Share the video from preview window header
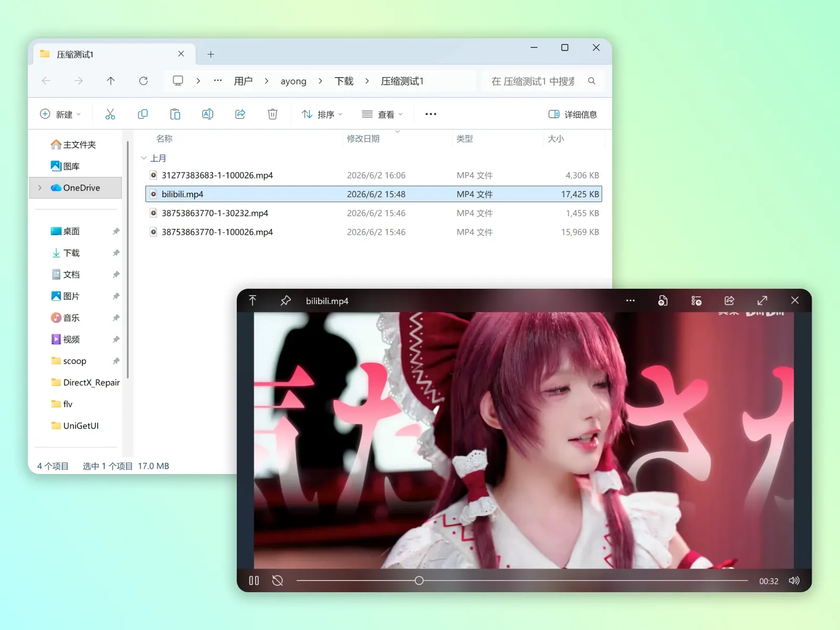 (729, 301)
